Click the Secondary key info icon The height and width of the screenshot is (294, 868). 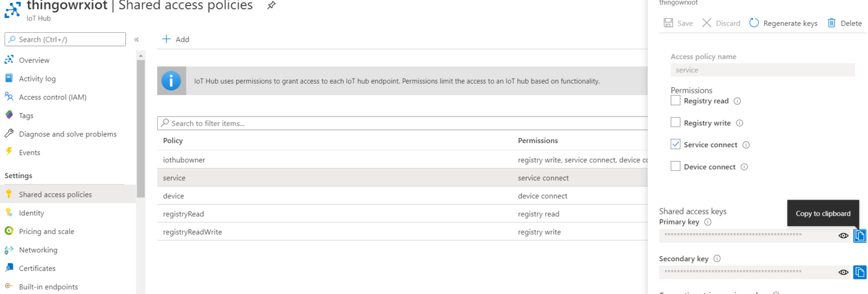(x=717, y=259)
